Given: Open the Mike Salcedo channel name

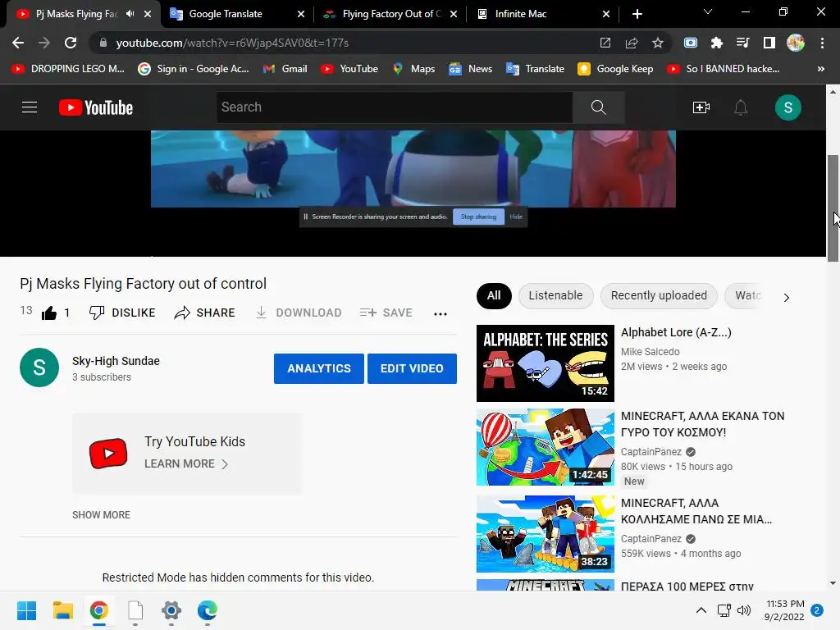Looking at the screenshot, I should coord(650,351).
